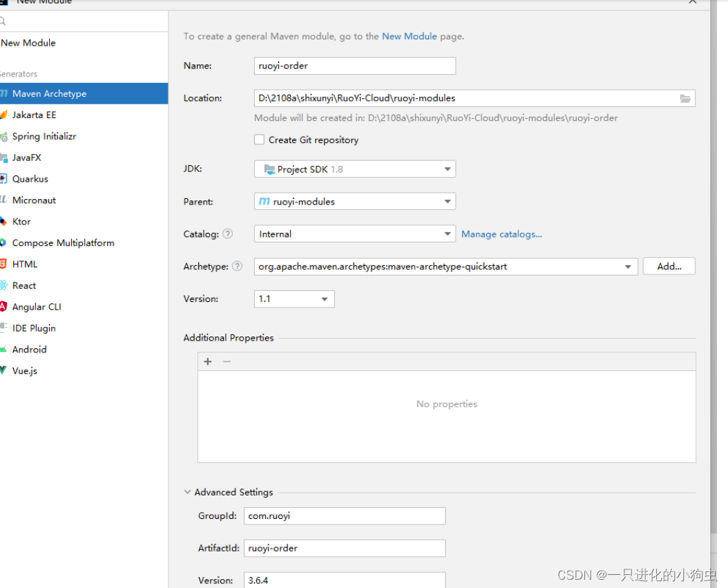
Task: Enable Create Git repository checkbox
Action: [x=259, y=140]
